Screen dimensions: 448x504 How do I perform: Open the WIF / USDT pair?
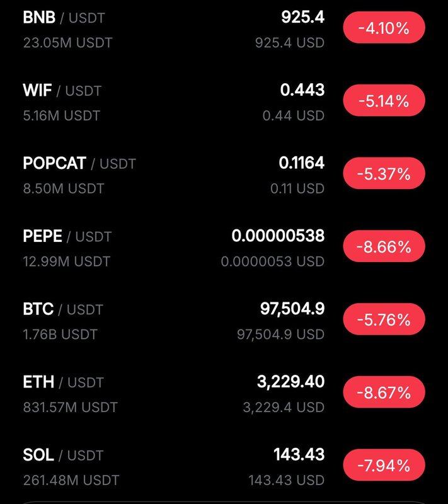tap(62, 91)
